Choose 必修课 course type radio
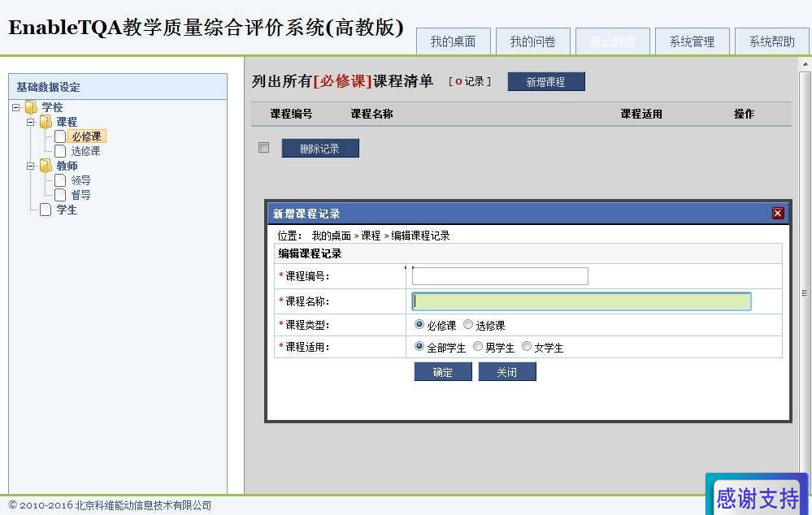The image size is (812, 515). 419,324
